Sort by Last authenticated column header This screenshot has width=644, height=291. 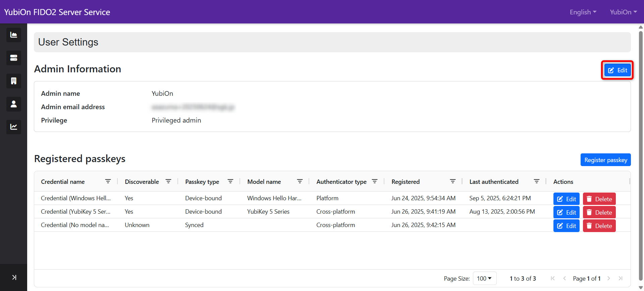[x=494, y=181]
